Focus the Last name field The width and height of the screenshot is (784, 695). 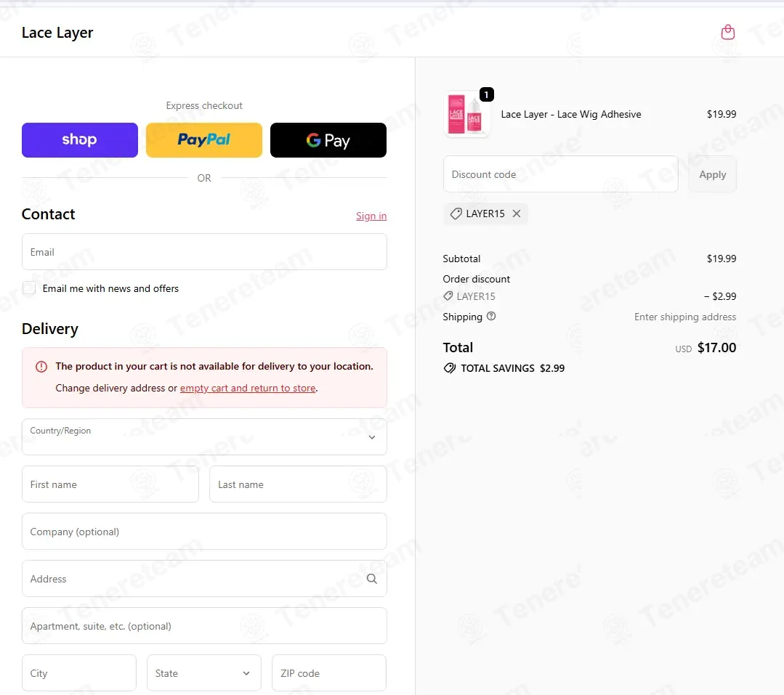pos(298,484)
